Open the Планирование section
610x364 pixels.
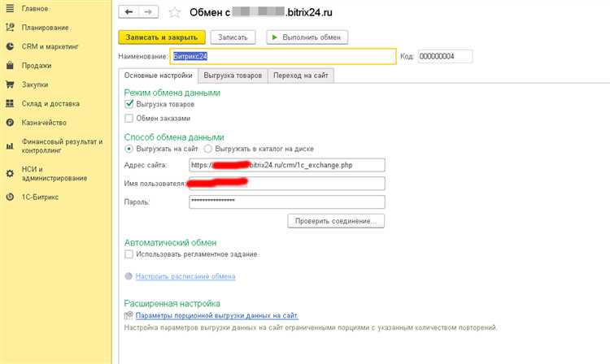click(45, 27)
